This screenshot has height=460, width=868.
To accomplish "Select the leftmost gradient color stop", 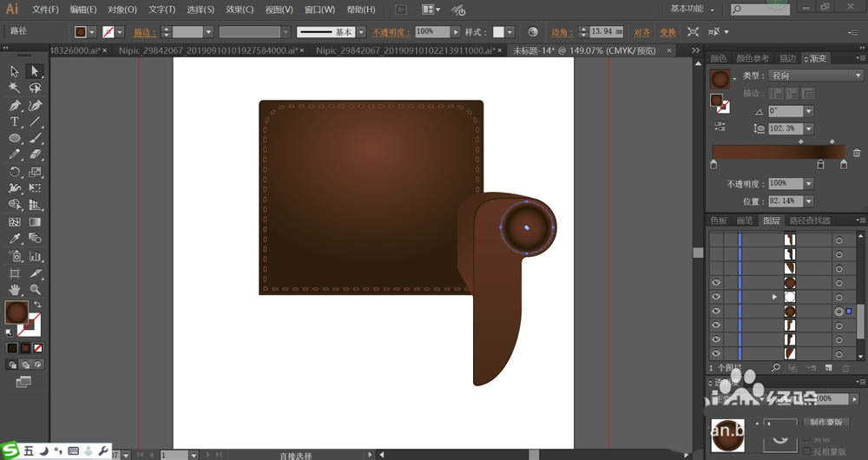I will click(713, 164).
